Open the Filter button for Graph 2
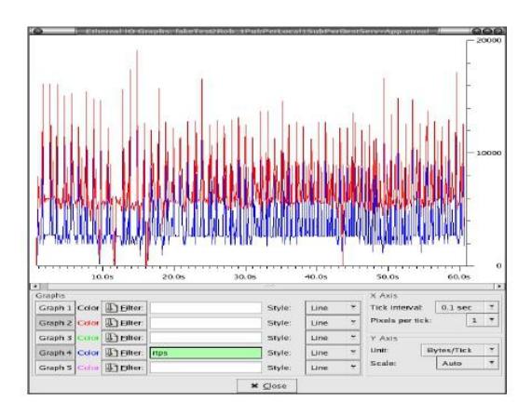532x416 pixels. point(124,323)
